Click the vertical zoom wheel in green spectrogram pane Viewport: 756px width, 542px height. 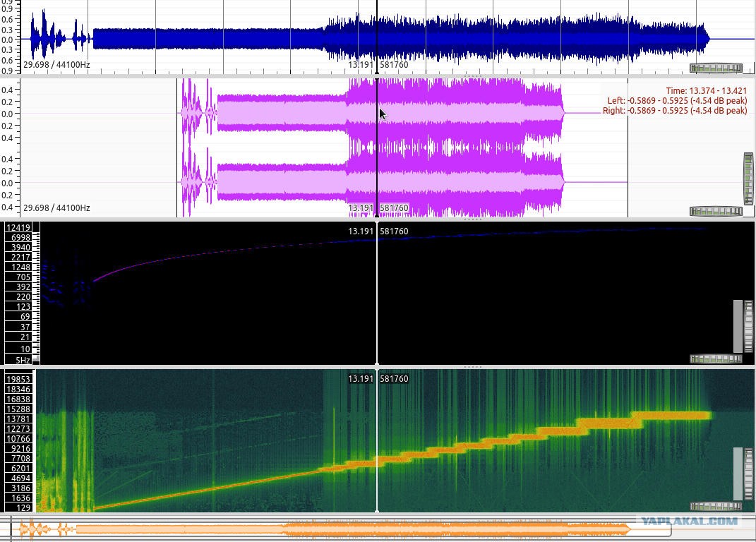click(x=748, y=474)
